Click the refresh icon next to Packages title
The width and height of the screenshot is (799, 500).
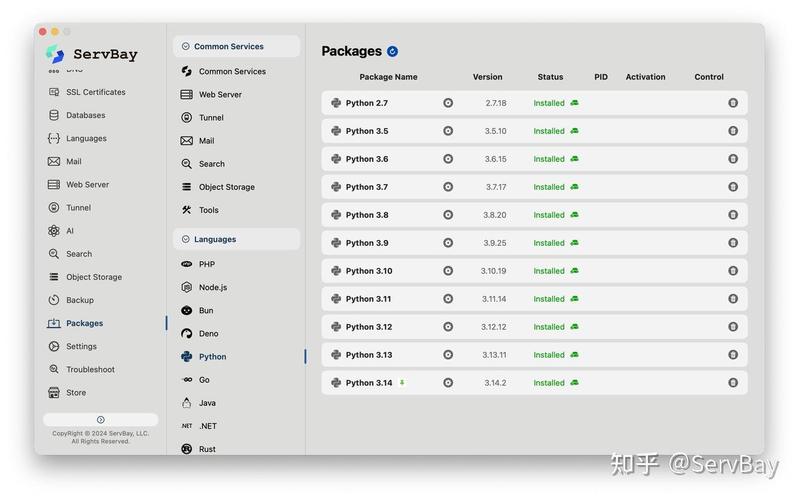click(392, 51)
